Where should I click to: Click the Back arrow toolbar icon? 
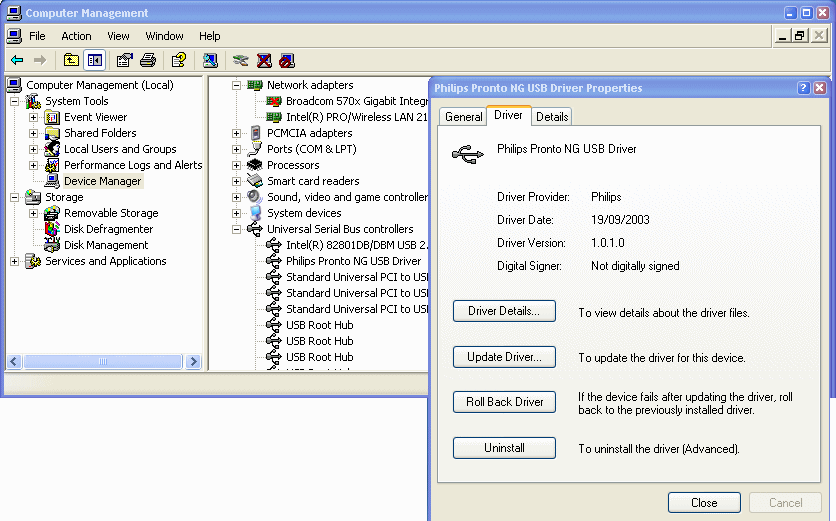(17, 60)
